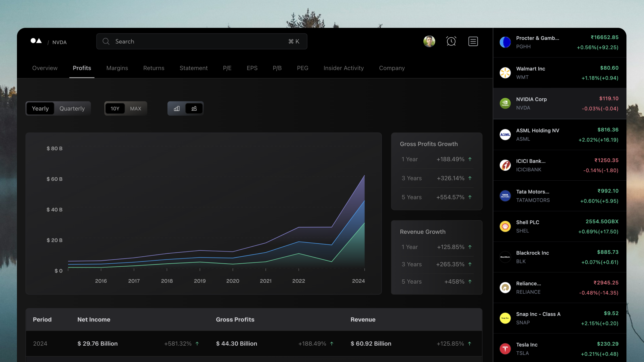Screen dimensions: 644x362
Task: Click the $ 29.76 Billion net income value
Action: pos(97,344)
